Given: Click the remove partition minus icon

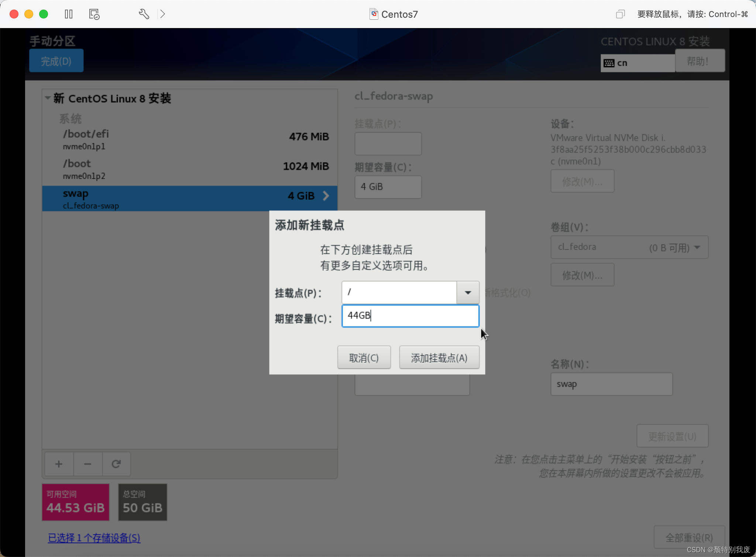Looking at the screenshot, I should [87, 464].
